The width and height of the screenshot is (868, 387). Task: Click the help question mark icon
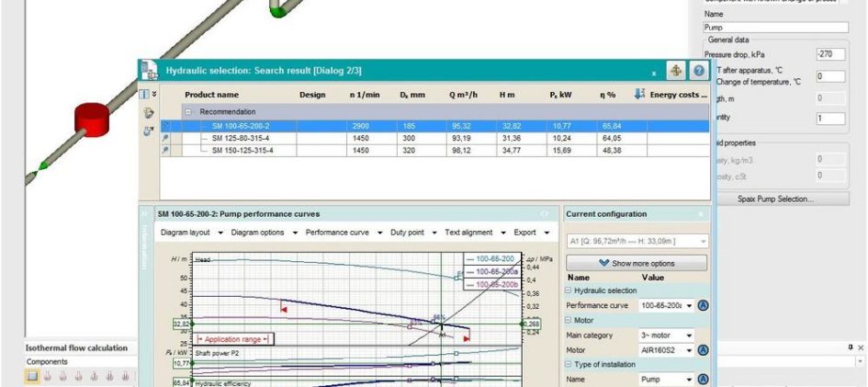coord(699,71)
